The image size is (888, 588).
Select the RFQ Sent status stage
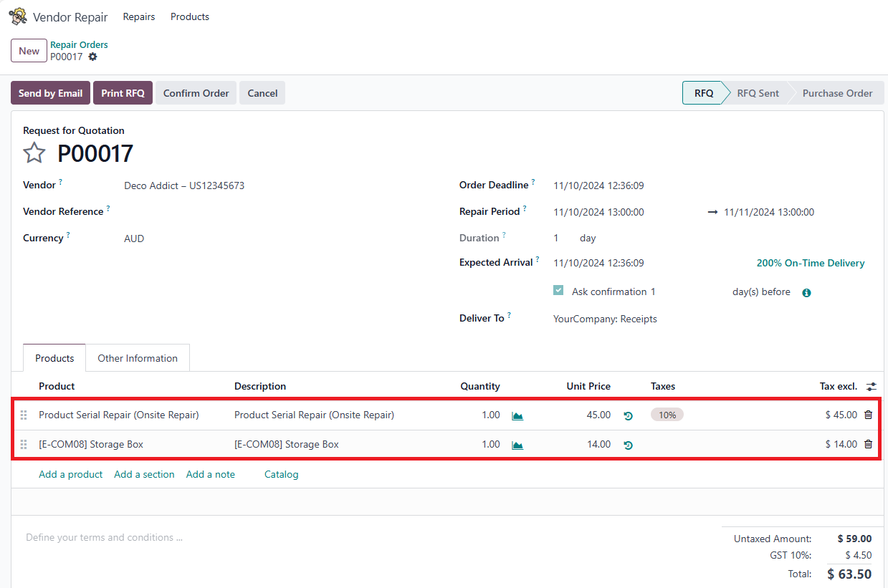point(758,93)
